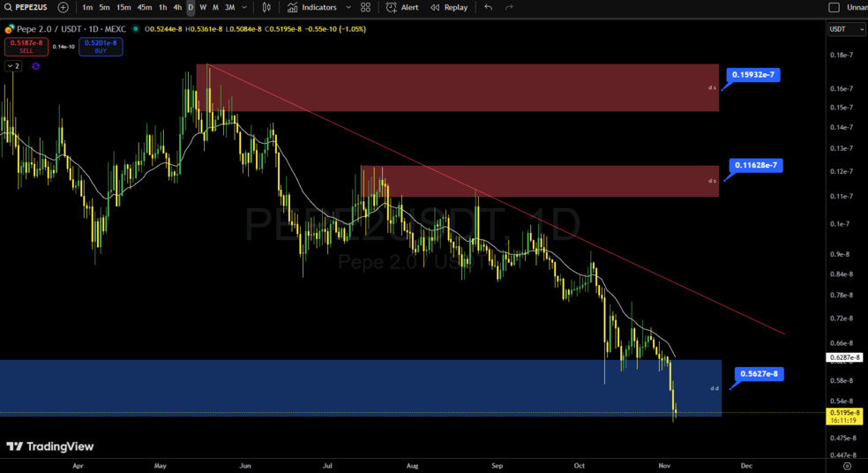Undo the last chart action
Viewport: 868px width, 473px height.
[488, 7]
